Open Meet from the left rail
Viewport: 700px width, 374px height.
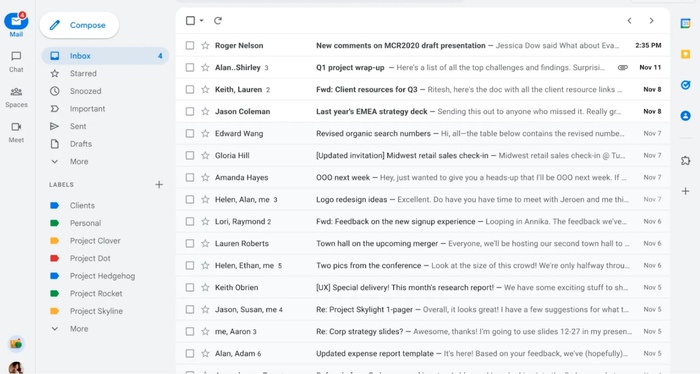click(16, 132)
